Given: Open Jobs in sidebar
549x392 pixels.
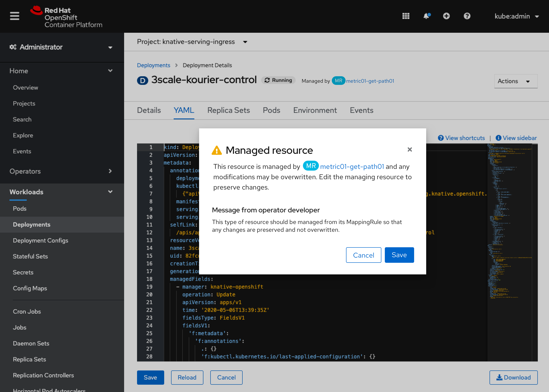Looking at the screenshot, I should (x=20, y=327).
